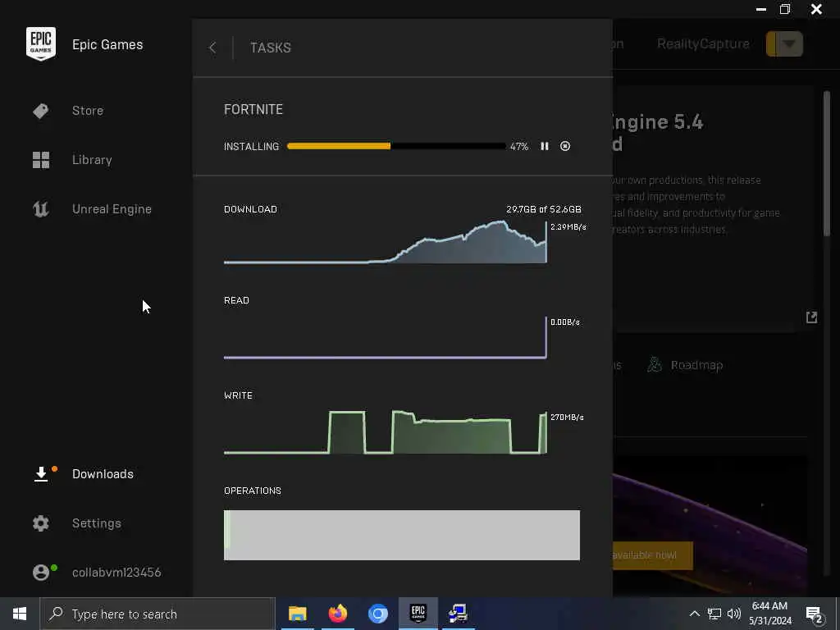Click the yellow available now button

click(652, 555)
